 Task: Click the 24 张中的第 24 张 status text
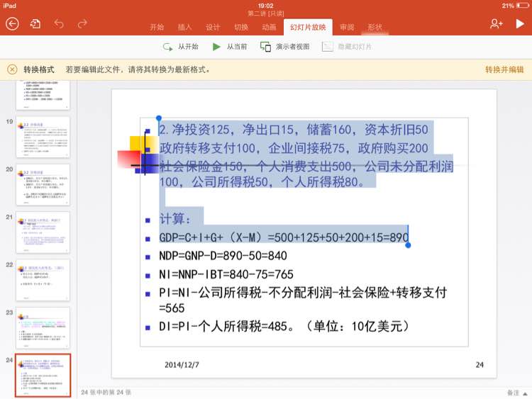[x=106, y=392]
